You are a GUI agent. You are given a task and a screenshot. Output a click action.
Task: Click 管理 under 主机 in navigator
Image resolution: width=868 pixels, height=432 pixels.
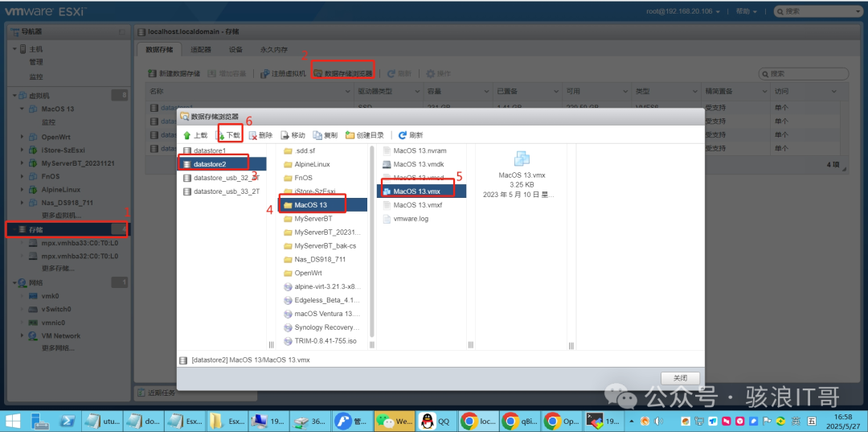(36, 62)
